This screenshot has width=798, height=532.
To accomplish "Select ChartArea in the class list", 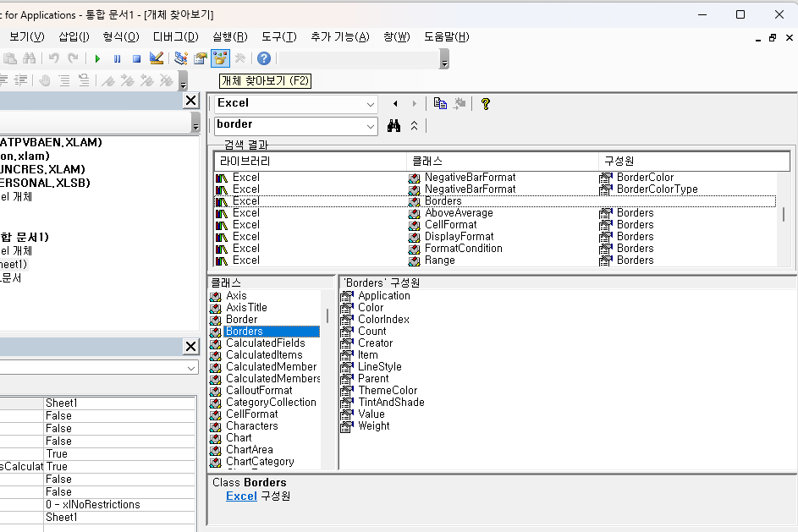I will (x=250, y=450).
